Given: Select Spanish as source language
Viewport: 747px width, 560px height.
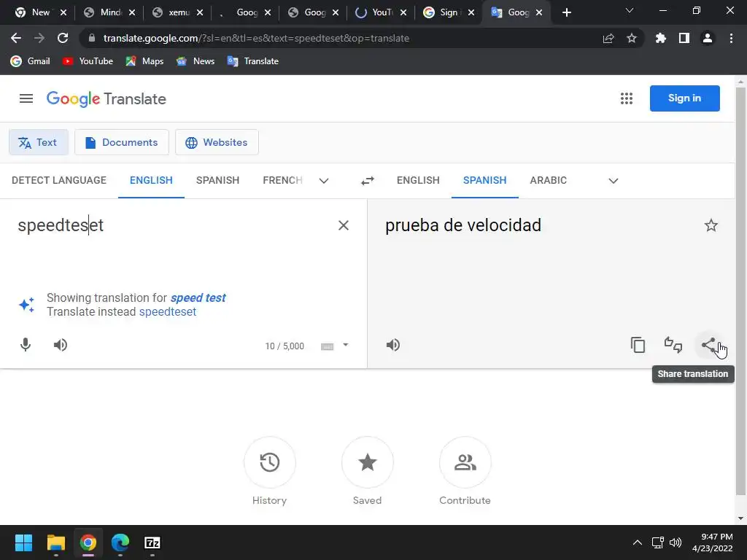Looking at the screenshot, I should coord(217,181).
